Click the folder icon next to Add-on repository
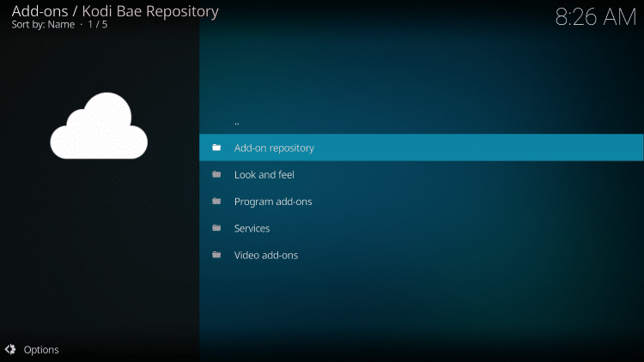 (x=216, y=148)
